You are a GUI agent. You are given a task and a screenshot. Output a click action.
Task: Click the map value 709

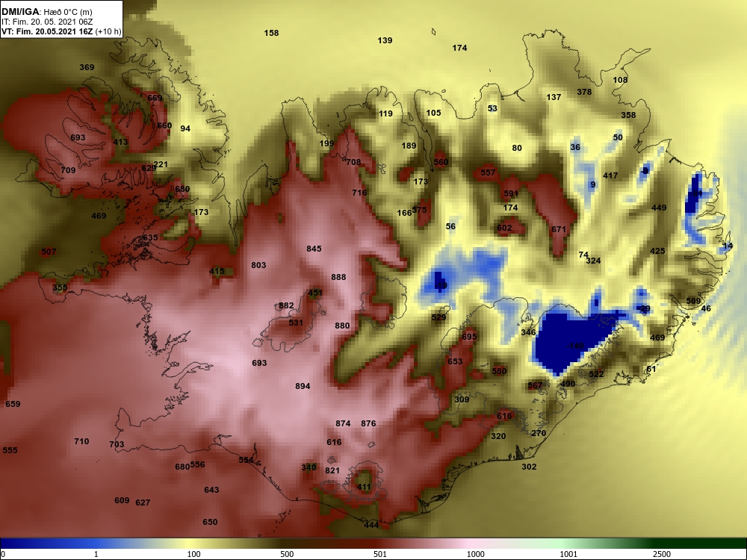[x=68, y=170]
